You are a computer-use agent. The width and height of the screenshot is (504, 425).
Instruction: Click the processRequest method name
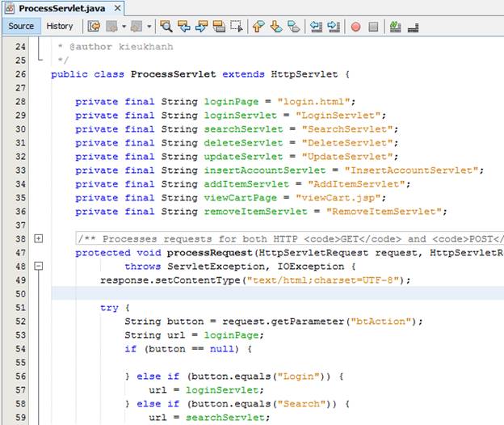[x=209, y=253]
